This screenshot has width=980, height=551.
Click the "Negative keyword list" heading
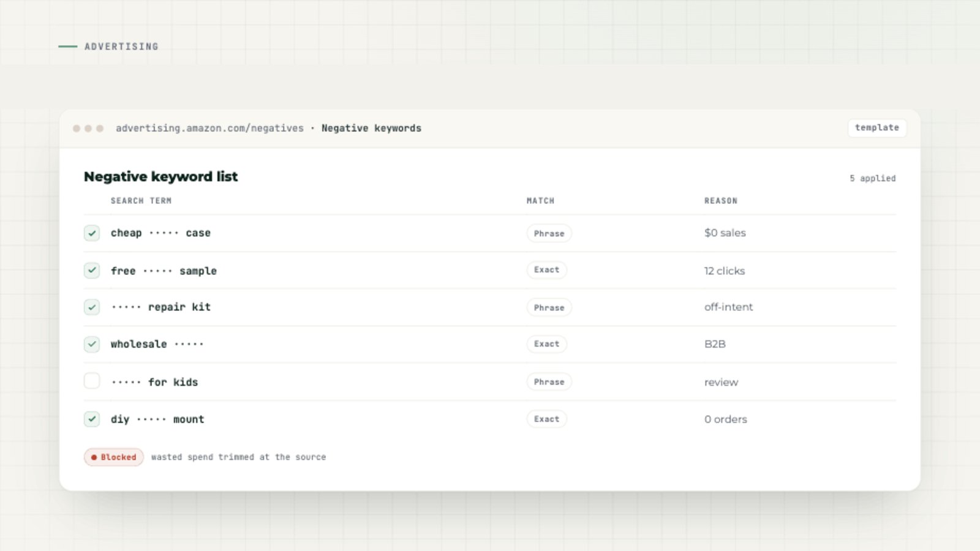click(160, 176)
